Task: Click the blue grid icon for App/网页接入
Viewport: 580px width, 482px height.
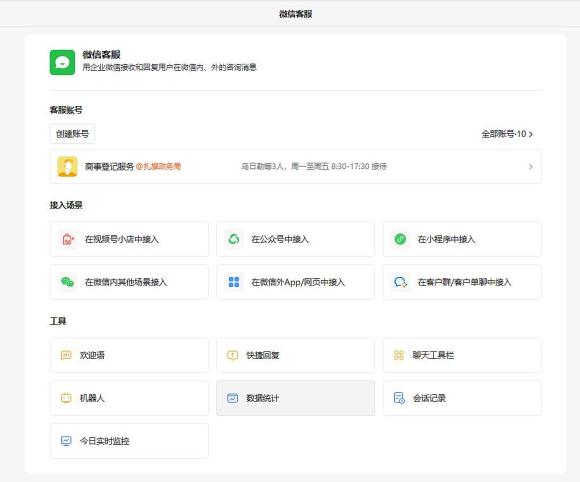Action: coord(234,282)
